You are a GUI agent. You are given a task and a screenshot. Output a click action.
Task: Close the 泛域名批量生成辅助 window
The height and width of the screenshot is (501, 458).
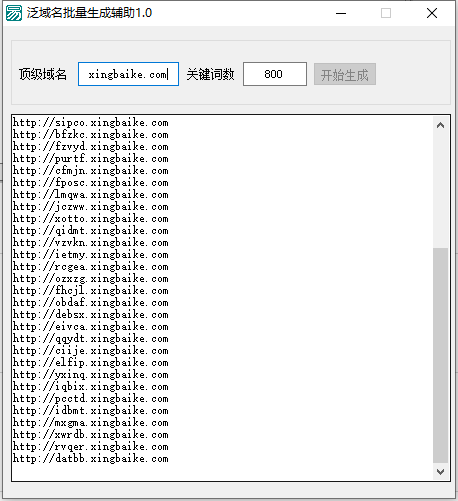tap(432, 13)
